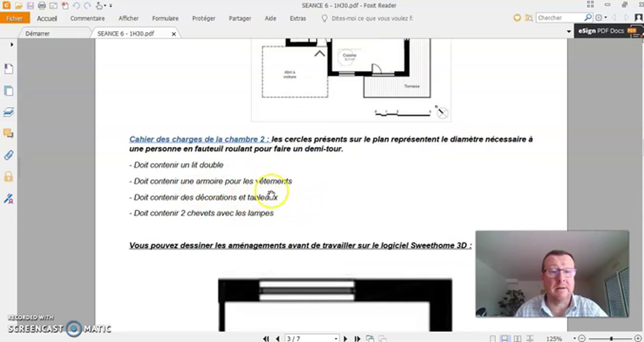Expand the left navigation panel arrow
The image size is (644, 342).
tap(12, 44)
